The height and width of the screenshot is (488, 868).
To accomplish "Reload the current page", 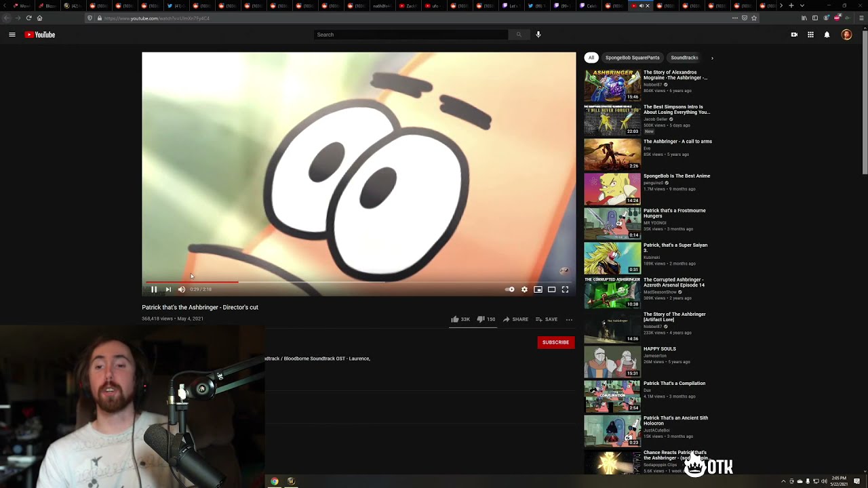I will (x=28, y=18).
